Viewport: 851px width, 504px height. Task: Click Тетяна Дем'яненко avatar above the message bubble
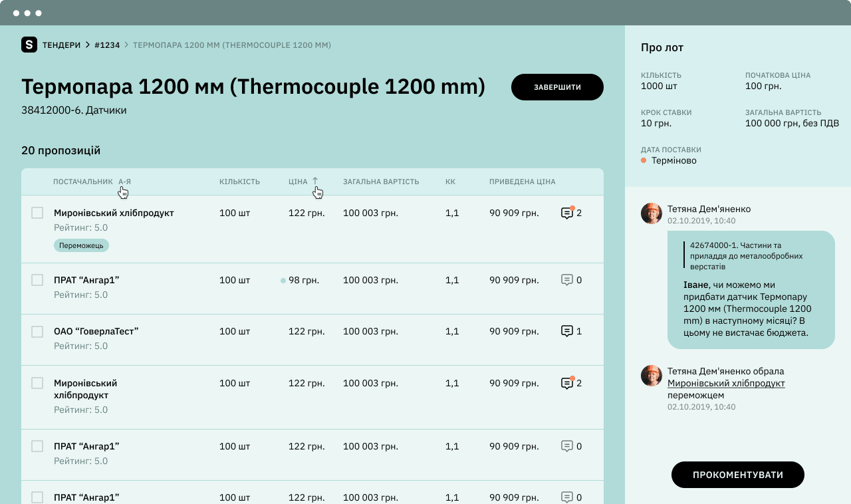tap(652, 213)
